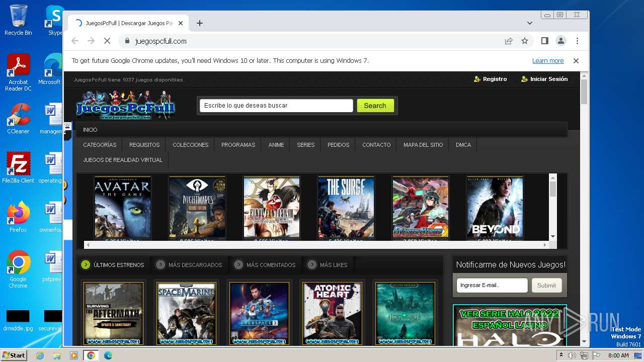Open SERIES menu
Viewport: 644px width, 362px height.
coord(305,145)
